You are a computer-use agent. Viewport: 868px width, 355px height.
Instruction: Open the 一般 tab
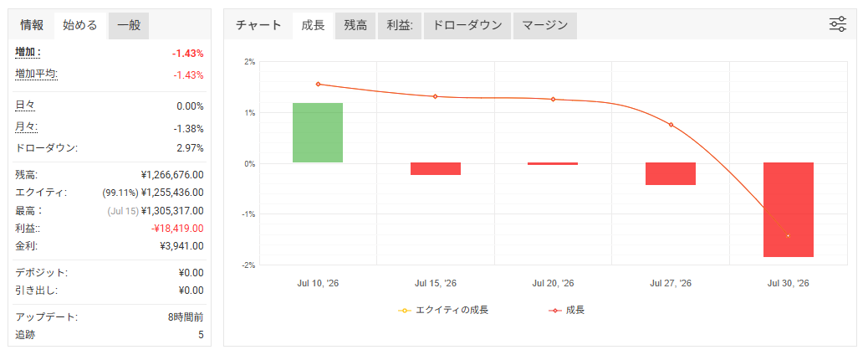129,25
